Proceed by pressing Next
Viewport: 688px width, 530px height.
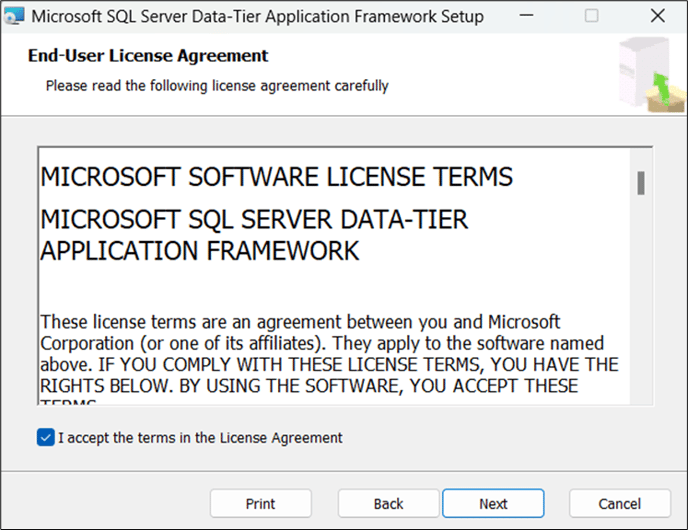(493, 503)
